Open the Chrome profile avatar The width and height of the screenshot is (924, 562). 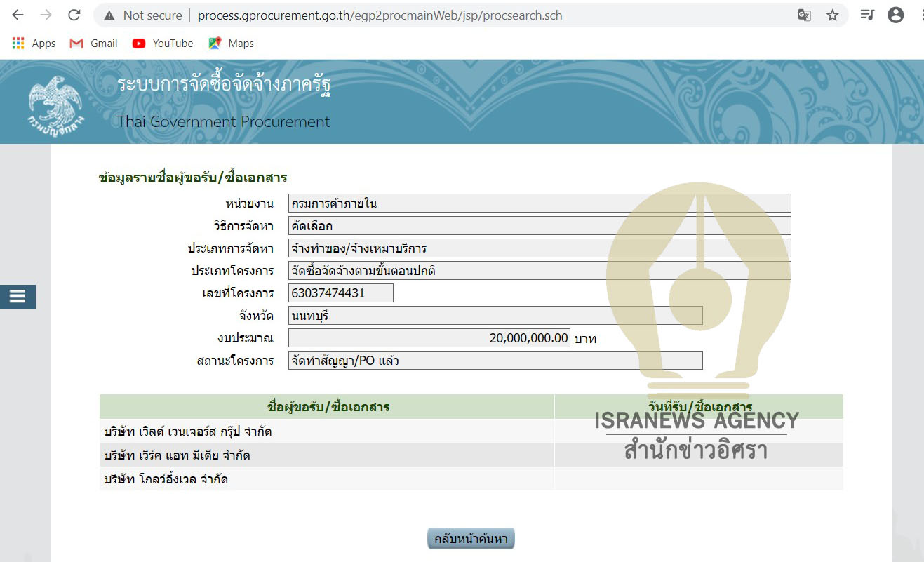point(896,15)
